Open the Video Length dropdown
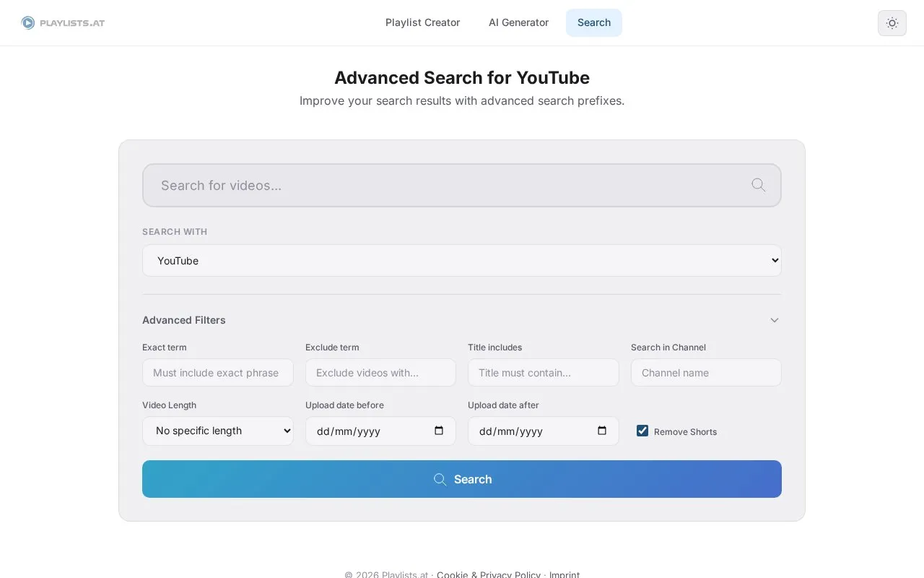Image resolution: width=924 pixels, height=578 pixels. pos(218,431)
